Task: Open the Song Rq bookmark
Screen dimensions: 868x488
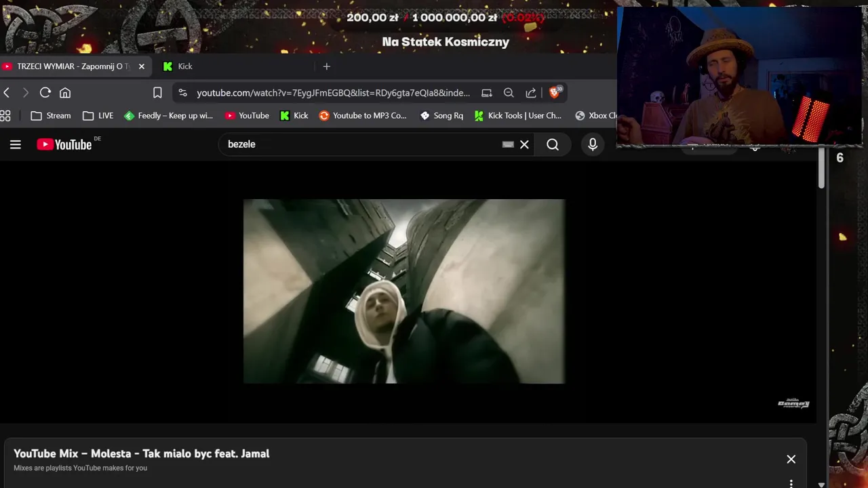Action: pos(441,116)
